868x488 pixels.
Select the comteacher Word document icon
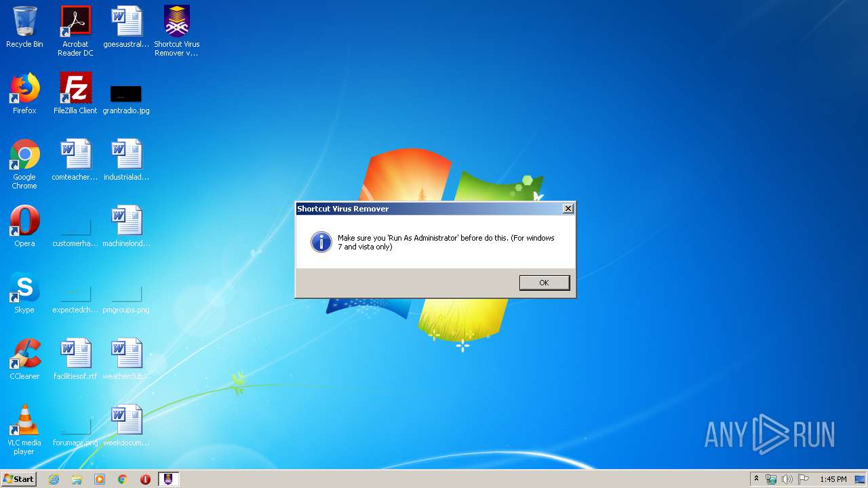tap(75, 160)
